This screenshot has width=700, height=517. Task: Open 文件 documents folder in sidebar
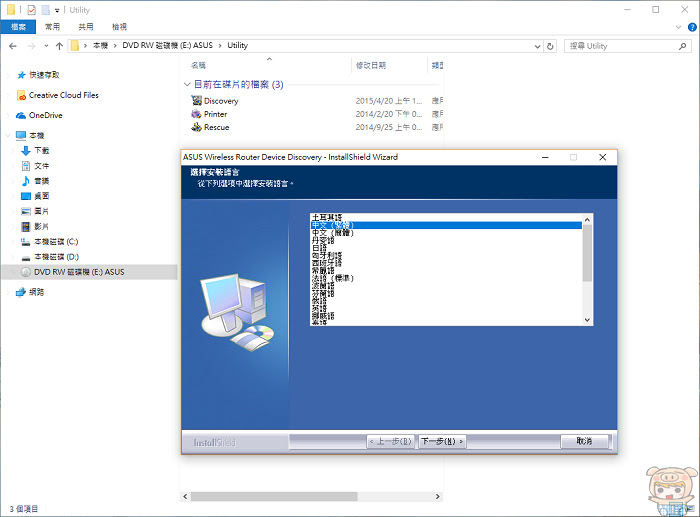pos(42,166)
